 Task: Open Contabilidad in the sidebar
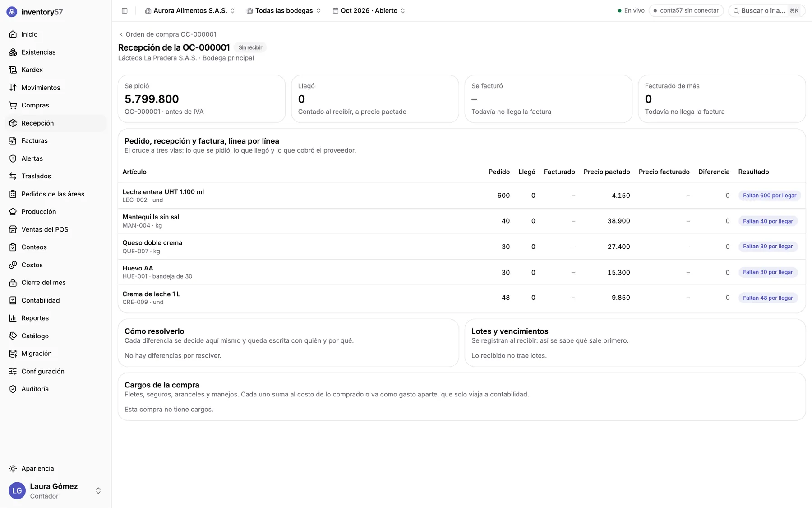(55, 300)
